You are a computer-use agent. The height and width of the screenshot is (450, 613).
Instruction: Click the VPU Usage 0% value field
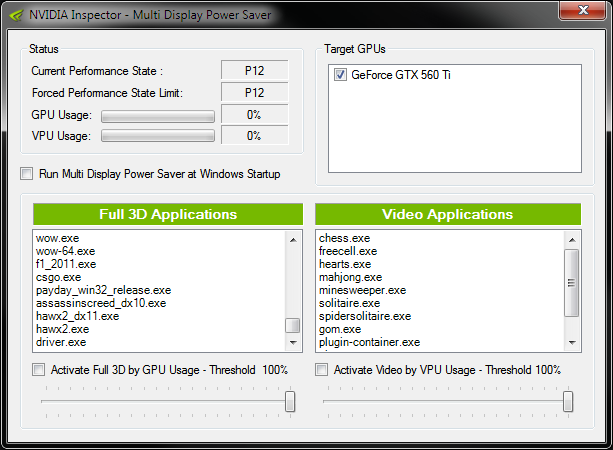pos(255,136)
